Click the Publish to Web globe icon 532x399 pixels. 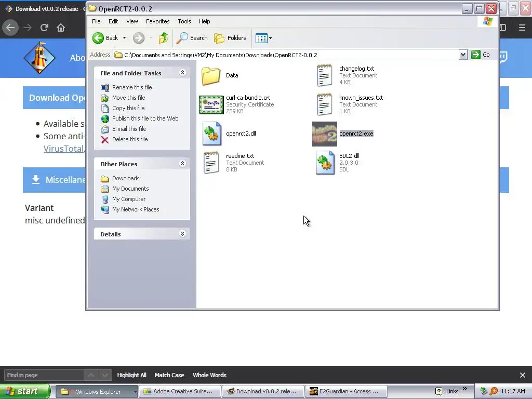105,119
